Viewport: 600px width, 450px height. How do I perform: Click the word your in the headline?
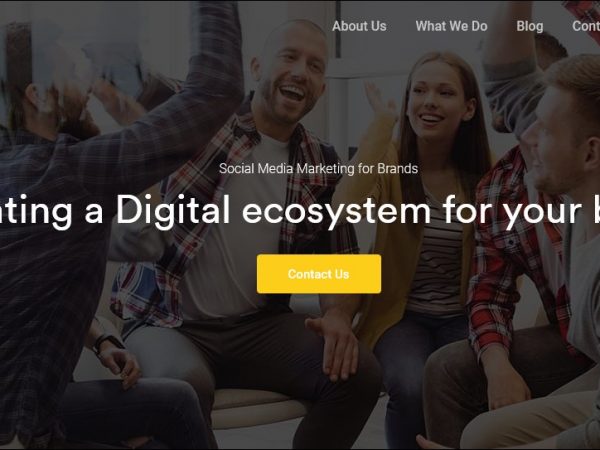pyautogui.click(x=541, y=214)
